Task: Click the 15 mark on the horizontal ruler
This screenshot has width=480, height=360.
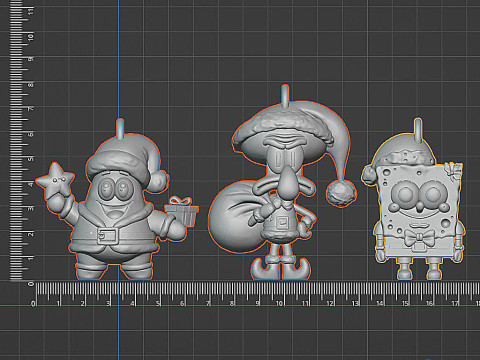Action: point(405,303)
